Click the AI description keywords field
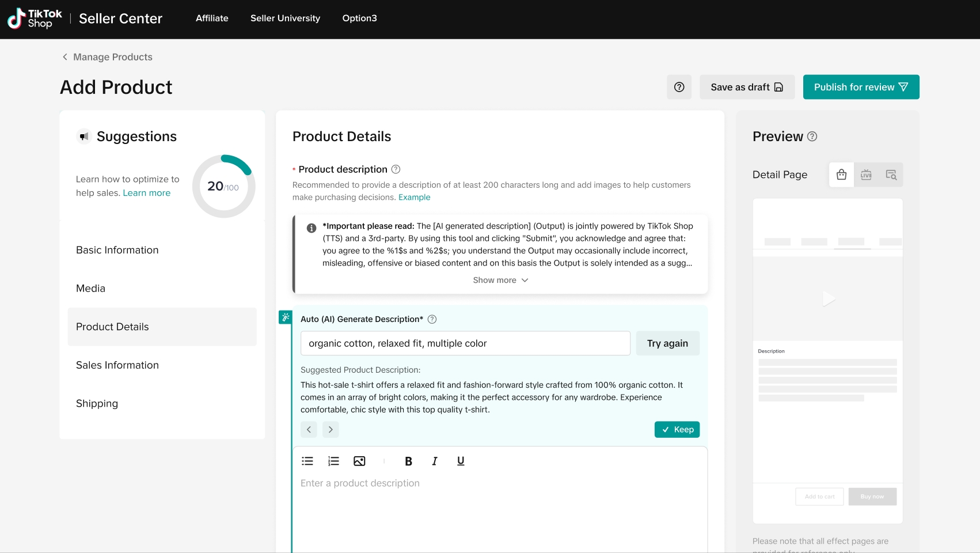The image size is (980, 553). [465, 343]
